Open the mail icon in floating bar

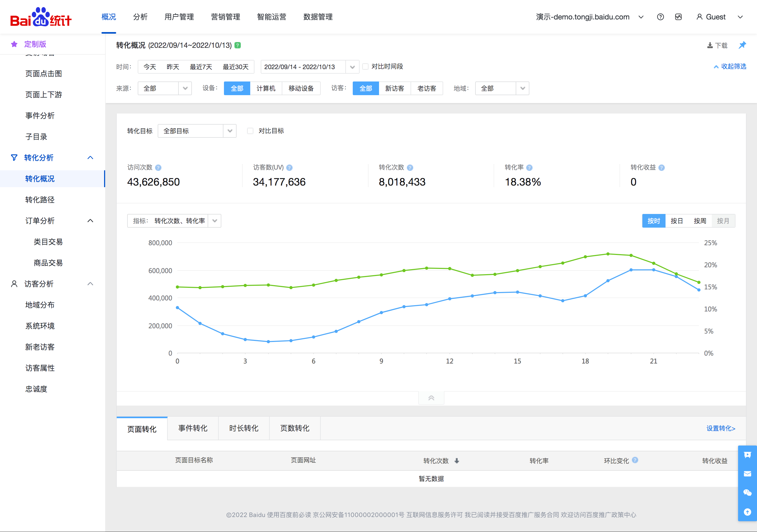tap(748, 474)
